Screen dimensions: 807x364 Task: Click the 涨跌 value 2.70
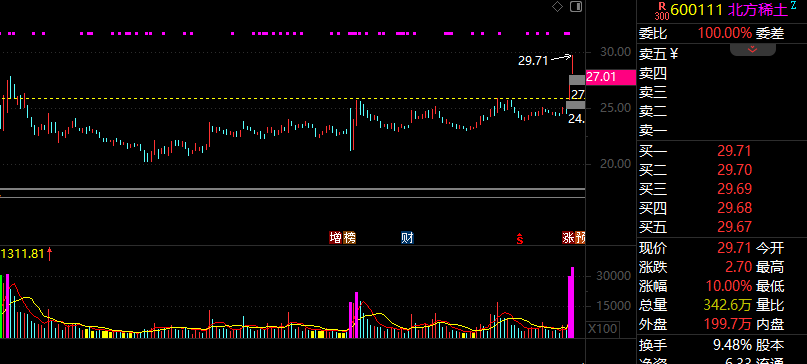[739, 267]
